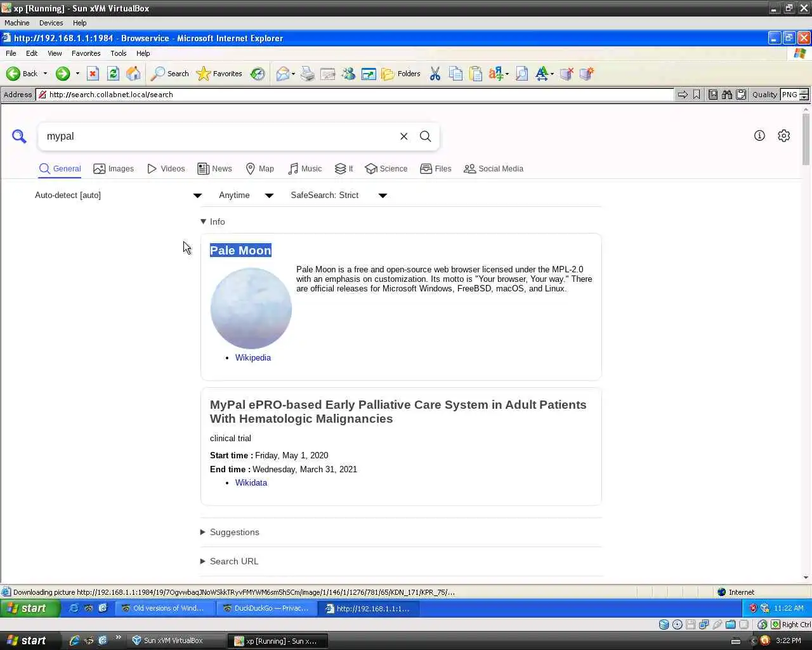The width and height of the screenshot is (812, 650).
Task: Switch to DuckDuckGo taskbar window
Action: click(266, 608)
